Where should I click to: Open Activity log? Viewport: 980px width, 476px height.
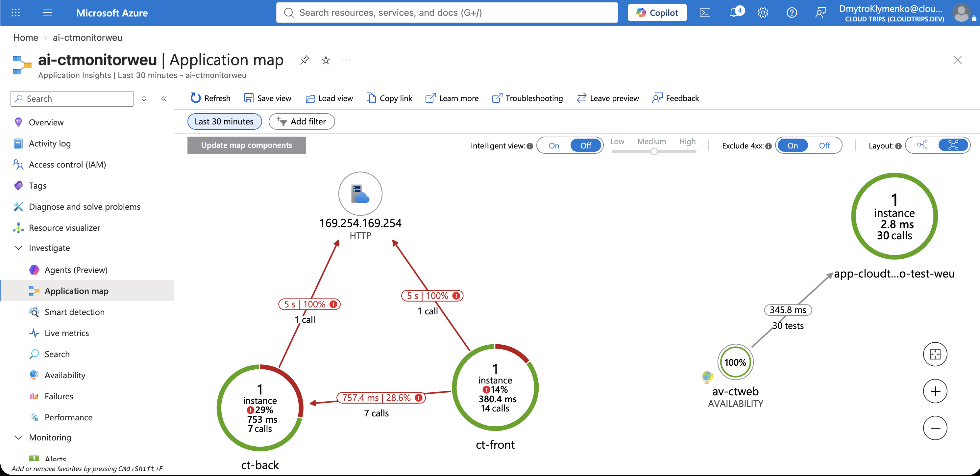(87, 144)
